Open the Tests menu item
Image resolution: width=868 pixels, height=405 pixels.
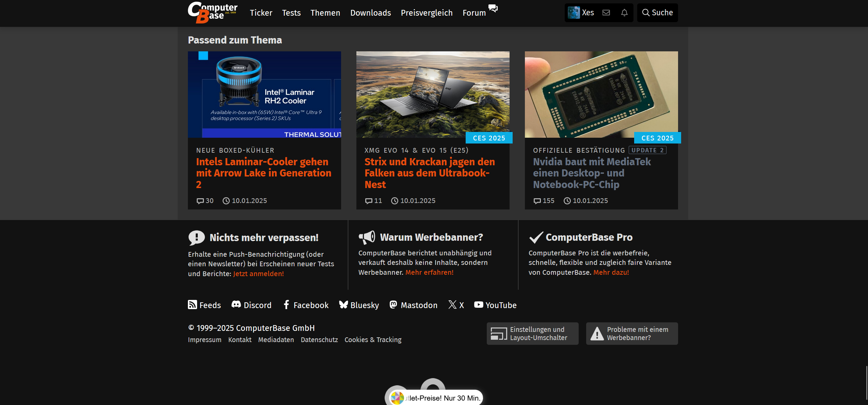(x=291, y=13)
